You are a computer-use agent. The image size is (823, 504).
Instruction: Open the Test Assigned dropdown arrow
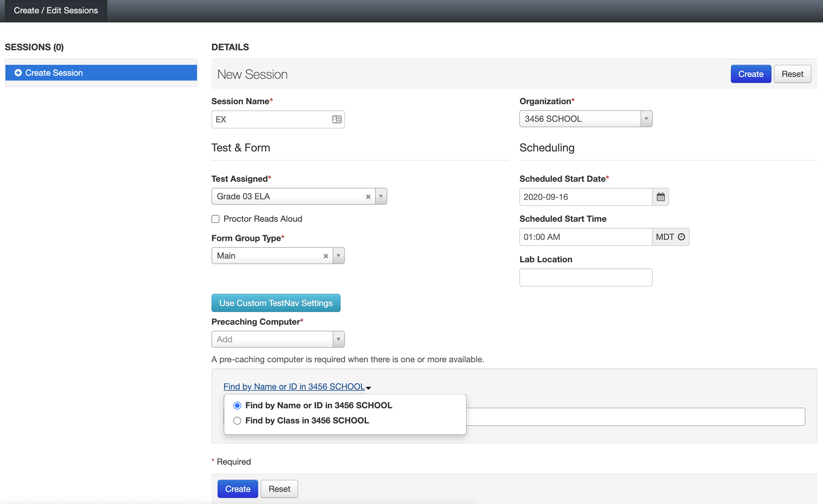381,197
